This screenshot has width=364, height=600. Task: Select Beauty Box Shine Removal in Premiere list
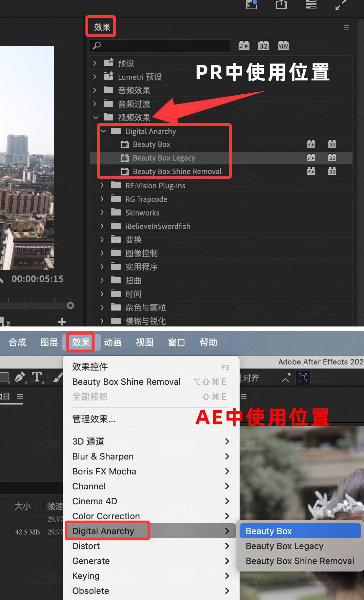click(177, 172)
